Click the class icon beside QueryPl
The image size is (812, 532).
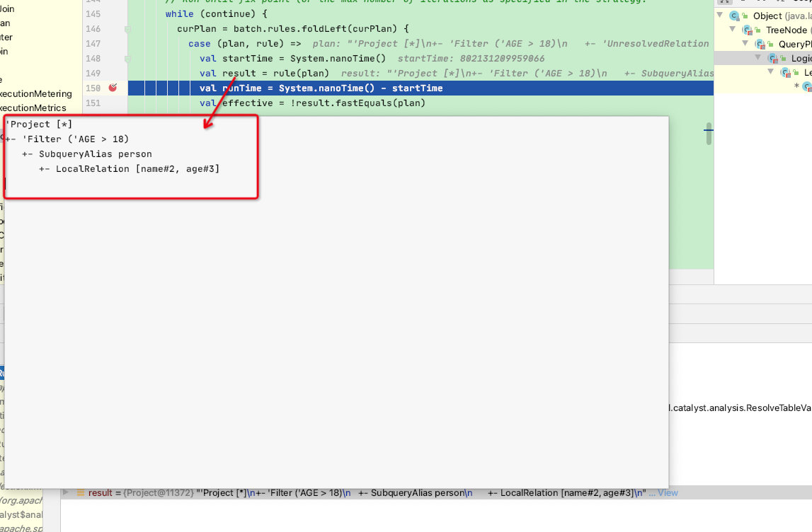coord(760,45)
